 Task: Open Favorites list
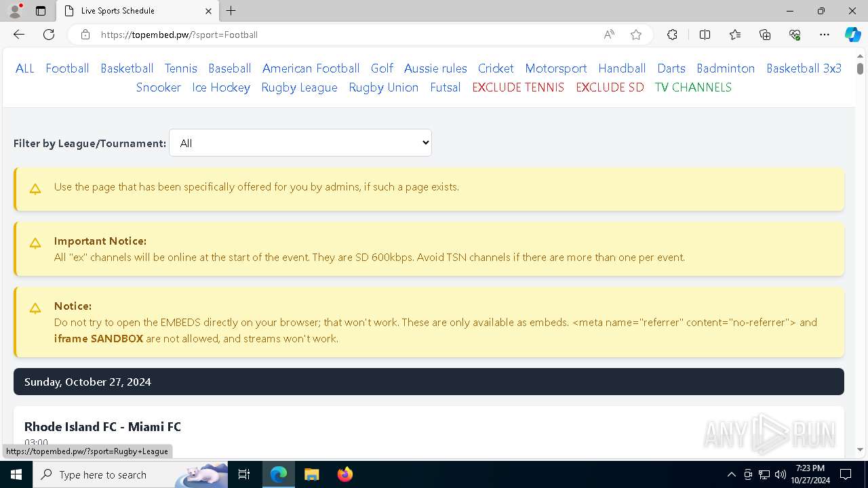click(735, 35)
